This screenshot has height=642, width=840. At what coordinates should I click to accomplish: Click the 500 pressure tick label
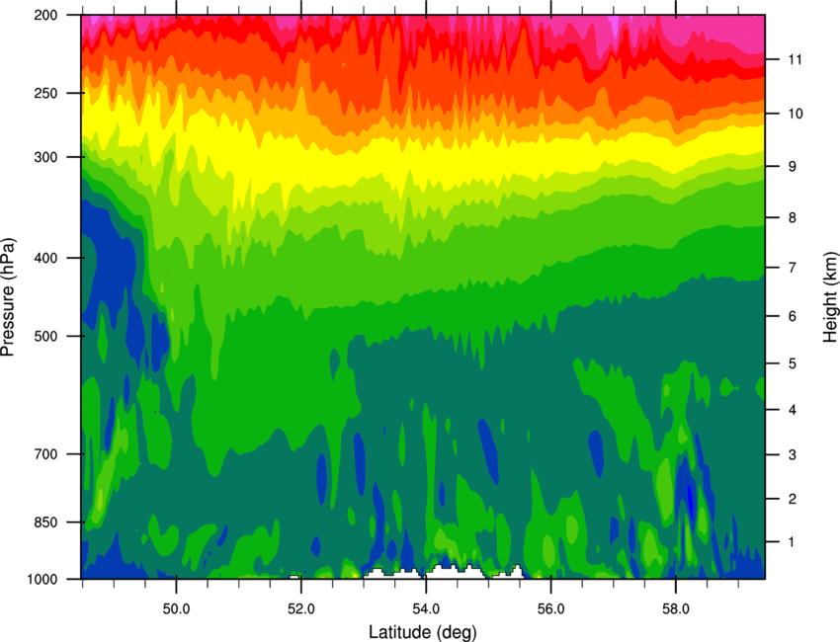click(45, 336)
